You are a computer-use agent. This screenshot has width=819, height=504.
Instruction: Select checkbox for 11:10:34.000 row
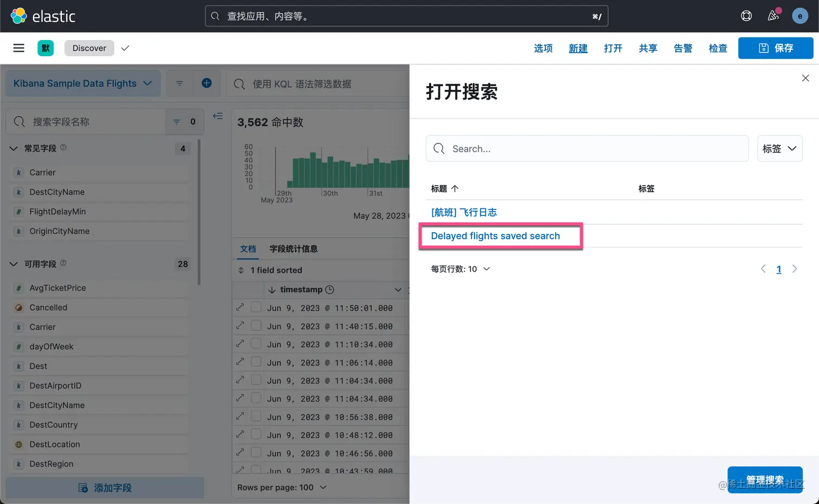pyautogui.click(x=256, y=343)
